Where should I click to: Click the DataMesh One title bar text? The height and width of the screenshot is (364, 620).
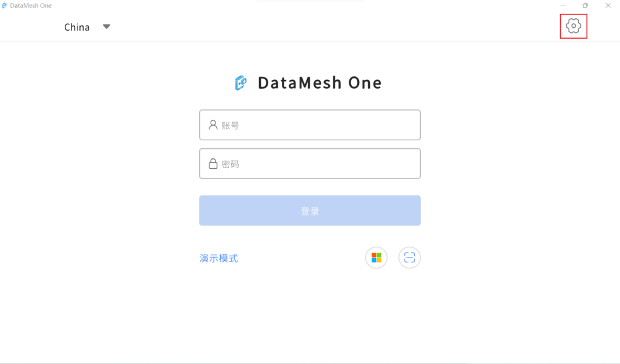[31, 5]
